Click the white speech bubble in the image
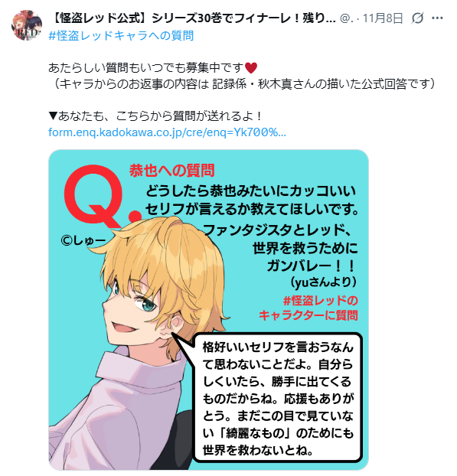This screenshot has width=457, height=476. coord(278,398)
